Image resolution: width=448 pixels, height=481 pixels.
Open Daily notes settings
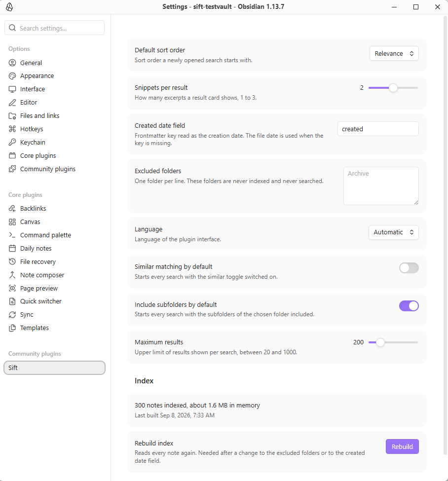coord(55,249)
